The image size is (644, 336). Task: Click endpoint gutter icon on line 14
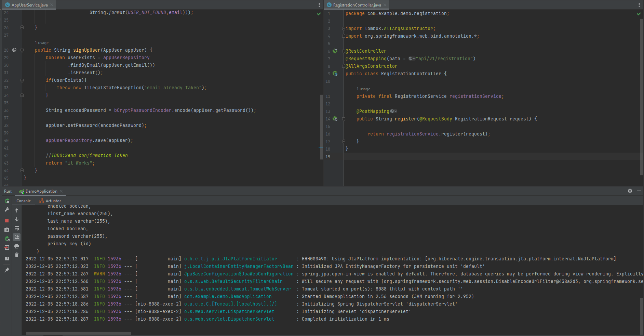[x=335, y=119]
